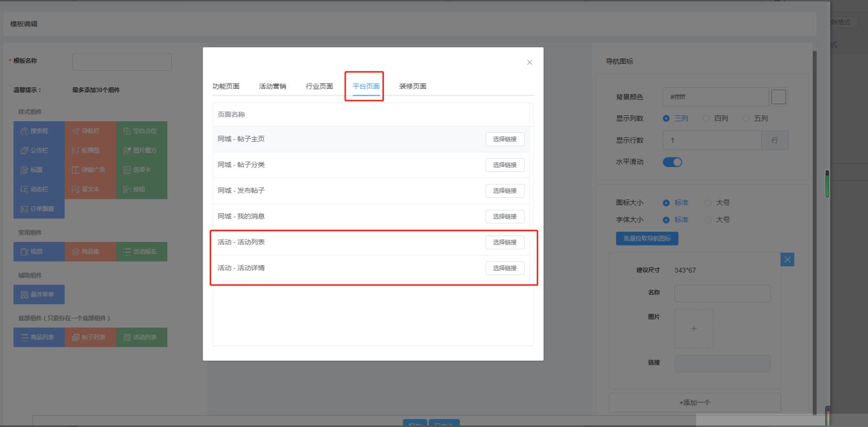868x427 pixels.
Task: Add the 标题 title component
Action: [39, 170]
